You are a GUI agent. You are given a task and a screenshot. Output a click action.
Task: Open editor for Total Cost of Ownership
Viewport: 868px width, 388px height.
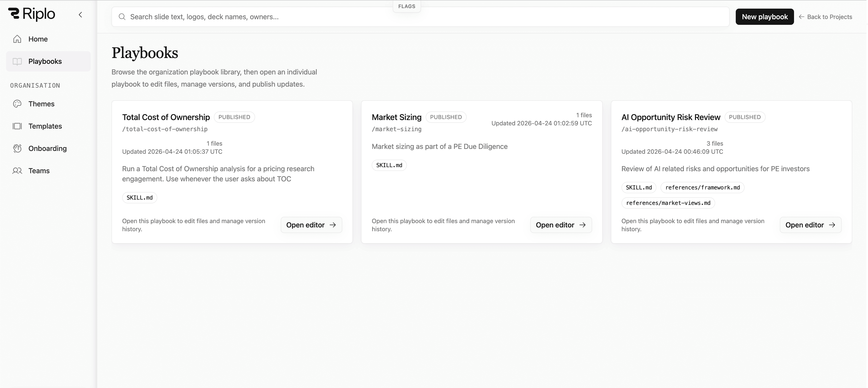[311, 225]
